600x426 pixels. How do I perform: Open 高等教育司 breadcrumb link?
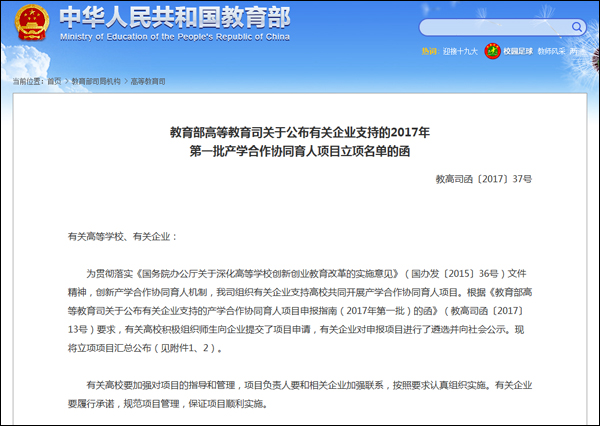pyautogui.click(x=148, y=81)
